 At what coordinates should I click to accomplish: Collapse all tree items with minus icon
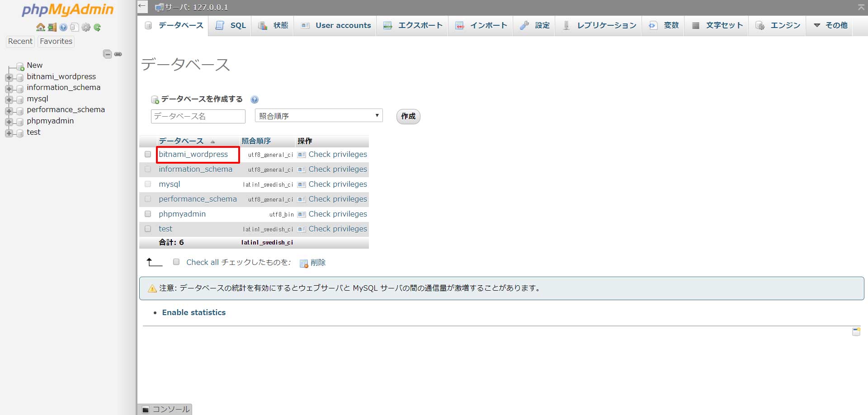coord(108,54)
